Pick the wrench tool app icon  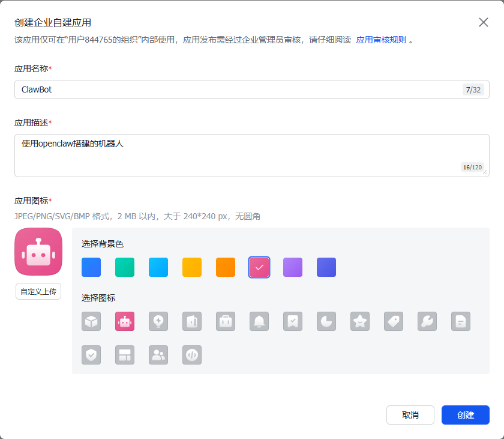point(427,321)
